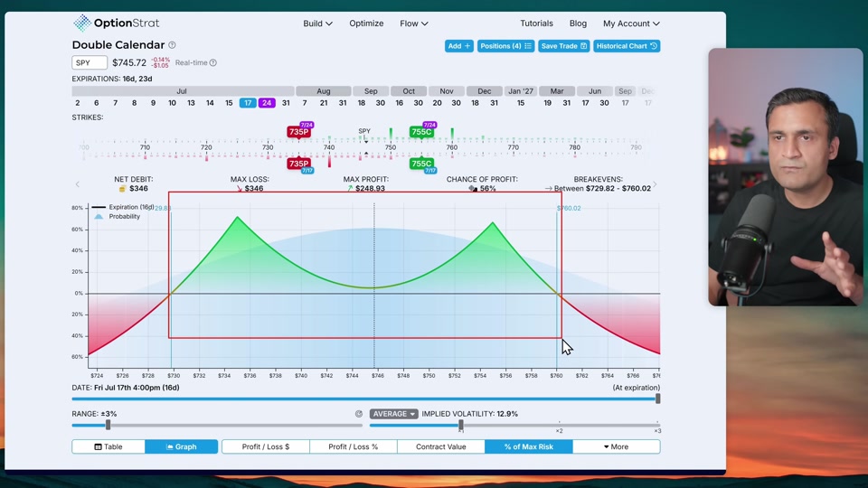The width and height of the screenshot is (868, 488).
Task: Click the OptionStrat logo
Action: click(117, 23)
